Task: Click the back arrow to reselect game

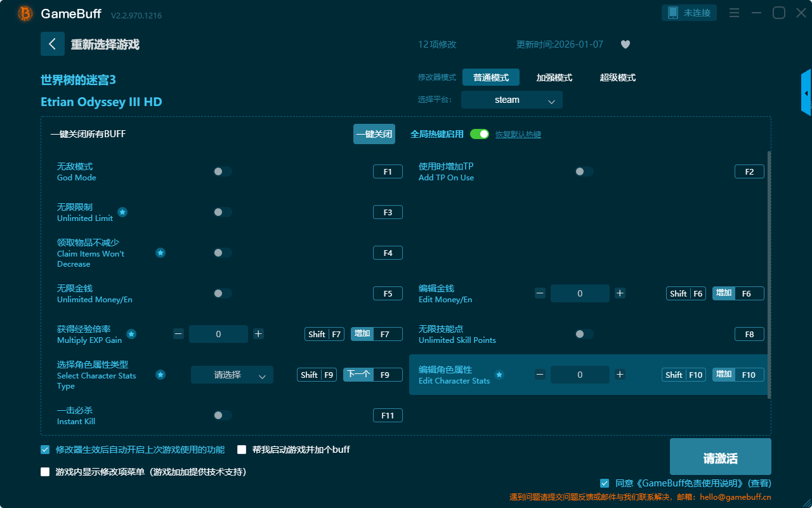Action: click(x=53, y=44)
